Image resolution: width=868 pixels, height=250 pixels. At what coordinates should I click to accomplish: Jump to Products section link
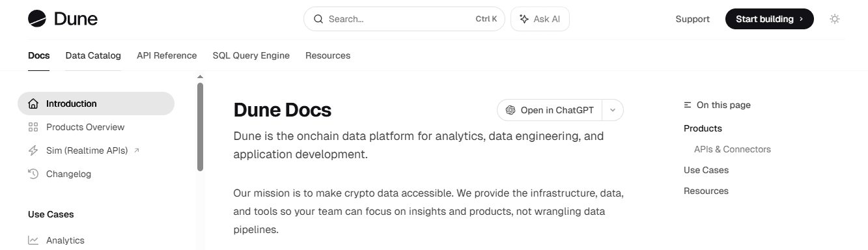pyautogui.click(x=703, y=128)
